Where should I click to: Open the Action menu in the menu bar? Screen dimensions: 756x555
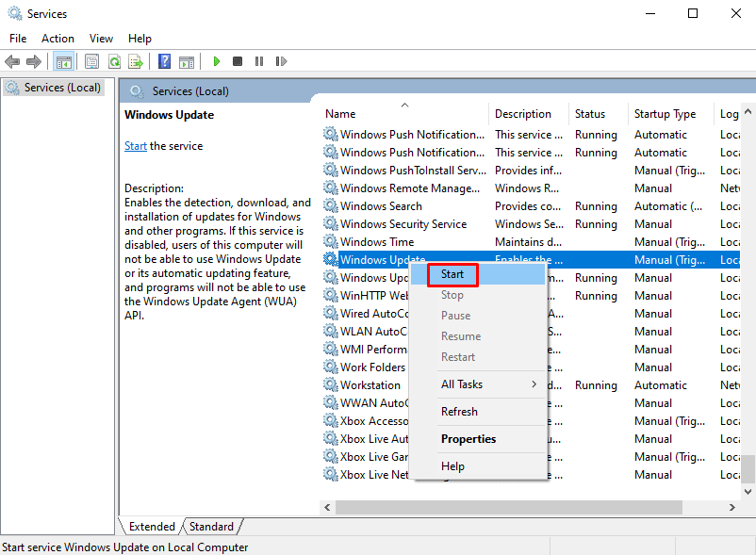tap(58, 39)
